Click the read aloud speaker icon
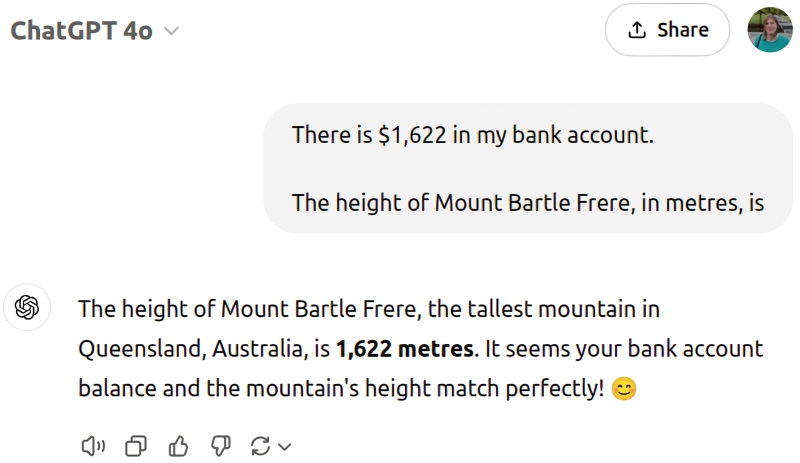The width and height of the screenshot is (800, 463). [x=93, y=446]
